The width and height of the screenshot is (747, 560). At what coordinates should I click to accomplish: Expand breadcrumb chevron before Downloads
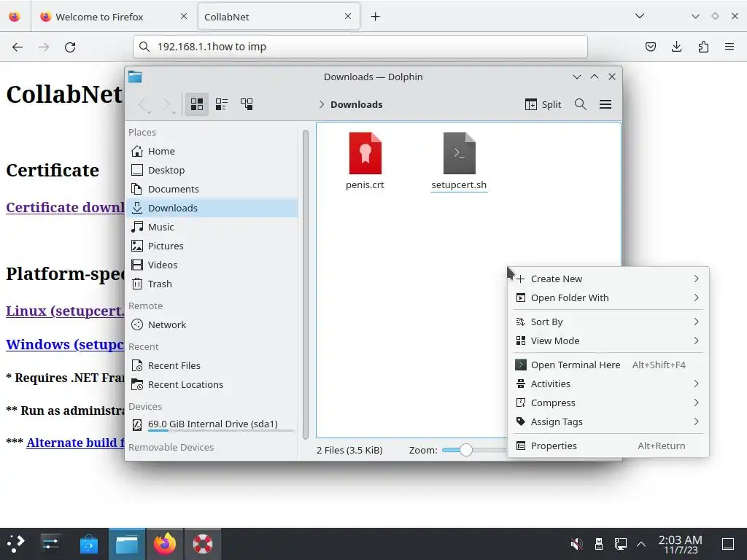click(322, 104)
